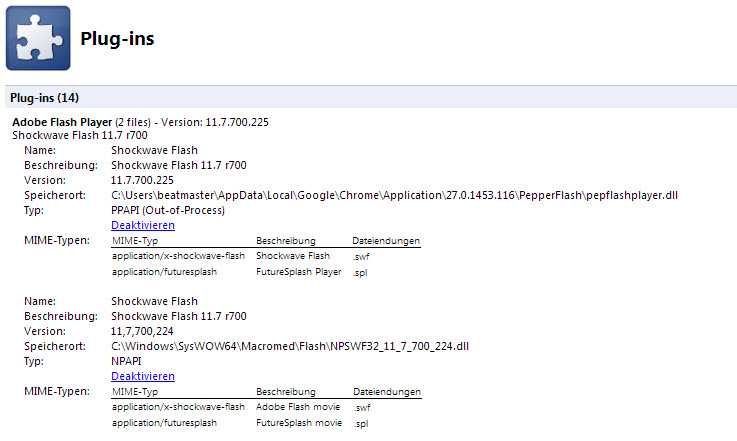The height and width of the screenshot is (441, 737).
Task: Click version value 11,7,700,224
Action: pyautogui.click(x=142, y=331)
